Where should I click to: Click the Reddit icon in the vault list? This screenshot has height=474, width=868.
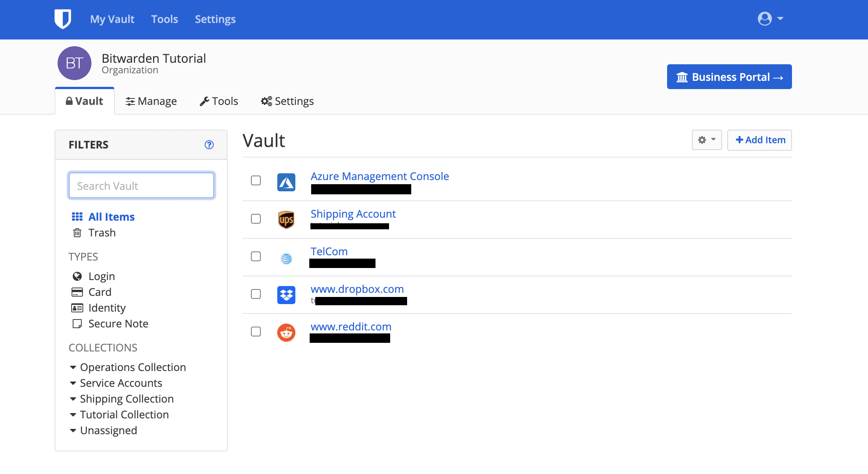[286, 333]
